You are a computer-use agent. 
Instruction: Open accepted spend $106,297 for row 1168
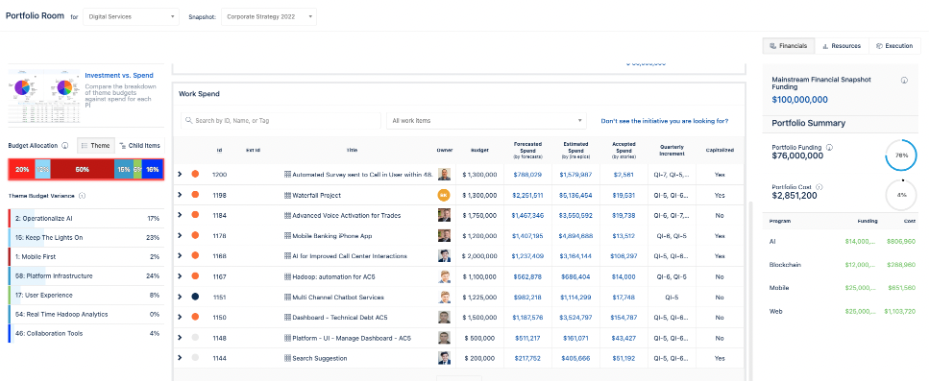(624, 257)
